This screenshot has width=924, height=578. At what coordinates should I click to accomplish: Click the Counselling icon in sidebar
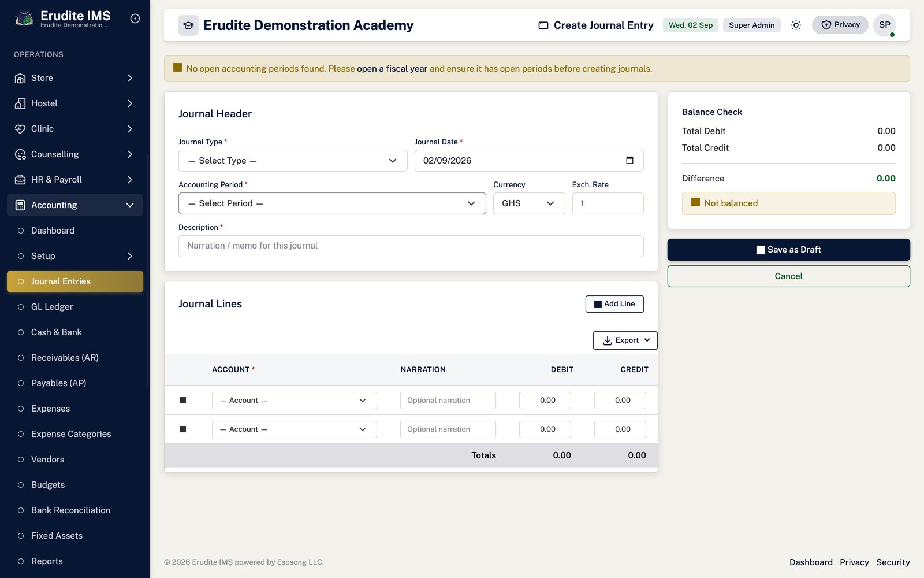click(x=20, y=154)
